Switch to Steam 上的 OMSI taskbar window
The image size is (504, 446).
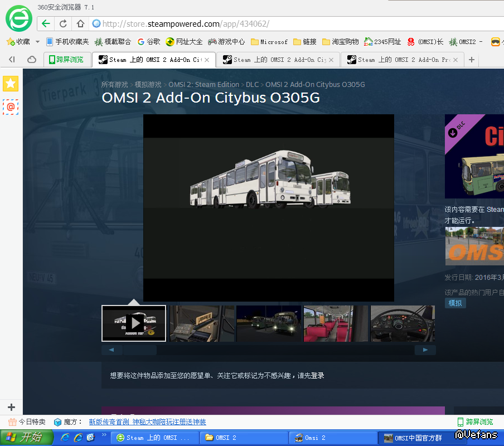pyautogui.click(x=155, y=438)
